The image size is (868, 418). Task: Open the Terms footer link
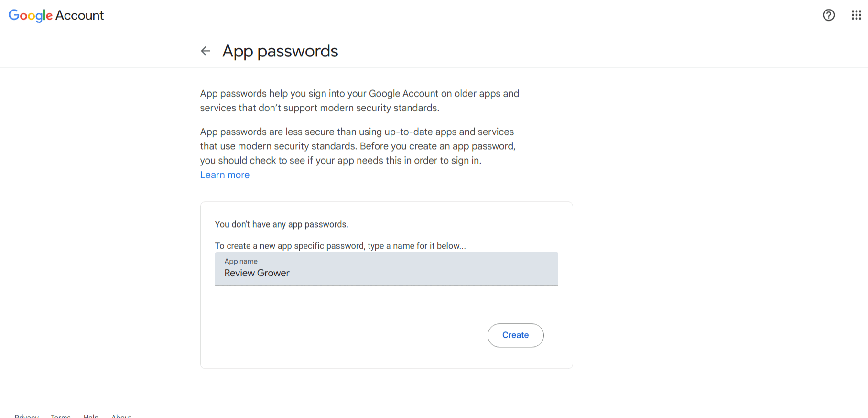click(61, 416)
